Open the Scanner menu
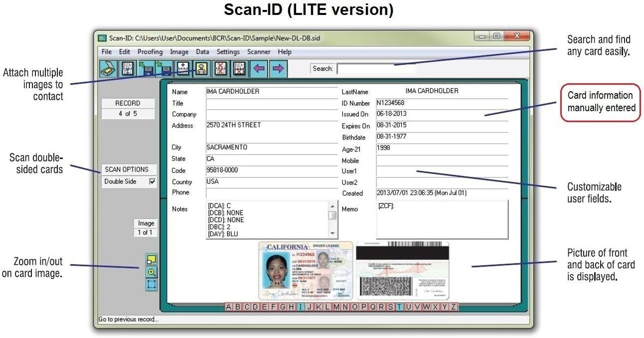 tap(258, 51)
